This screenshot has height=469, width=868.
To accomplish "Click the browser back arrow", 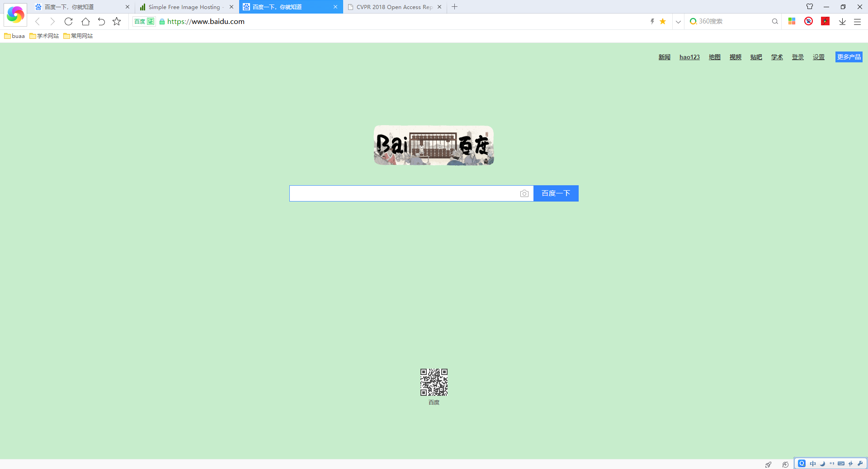I will click(x=38, y=21).
